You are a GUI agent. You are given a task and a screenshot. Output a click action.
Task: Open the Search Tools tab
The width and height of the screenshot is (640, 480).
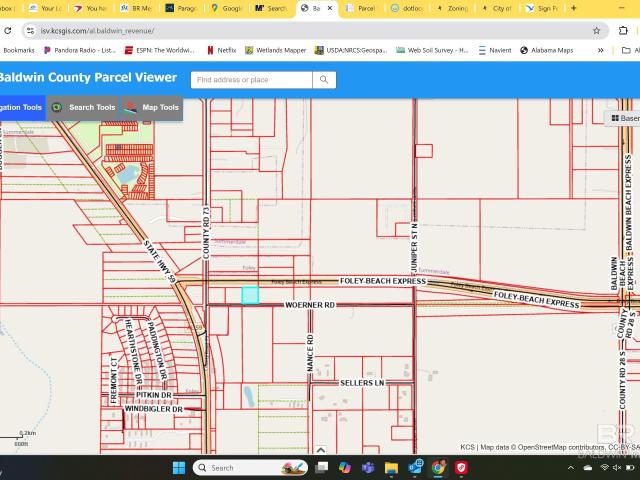tap(84, 108)
